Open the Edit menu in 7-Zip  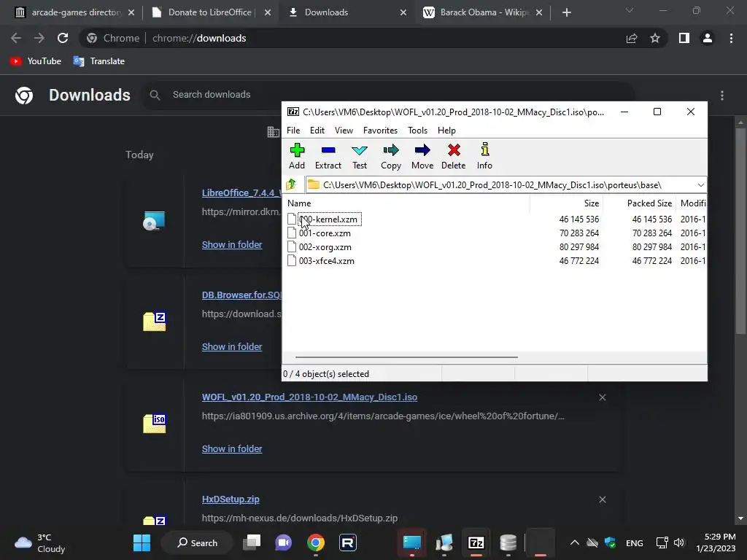(x=317, y=131)
